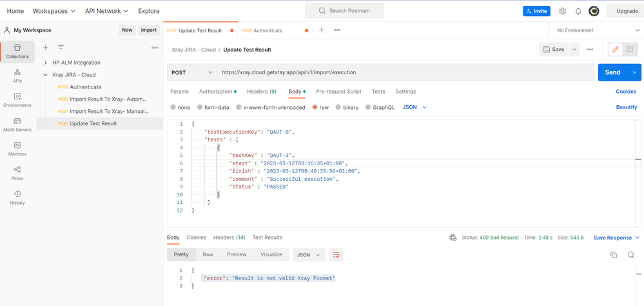Image resolution: width=644 pixels, height=306 pixels.
Task: Select the binary body option
Action: point(347,107)
